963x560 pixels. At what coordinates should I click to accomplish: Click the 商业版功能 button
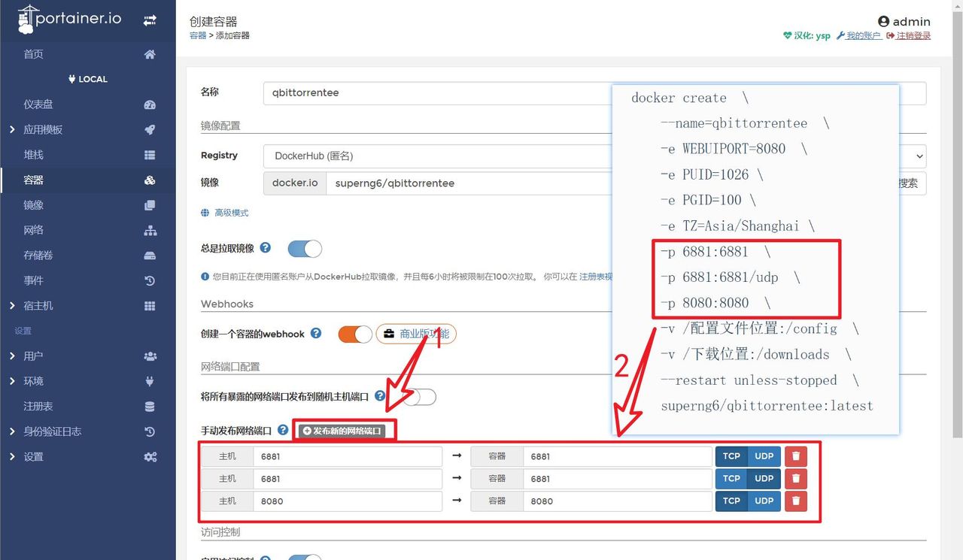click(416, 334)
